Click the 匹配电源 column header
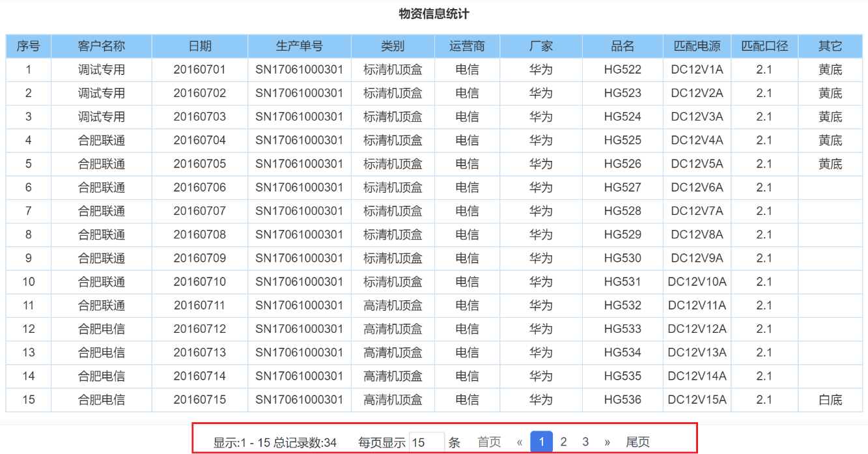 pyautogui.click(x=697, y=46)
